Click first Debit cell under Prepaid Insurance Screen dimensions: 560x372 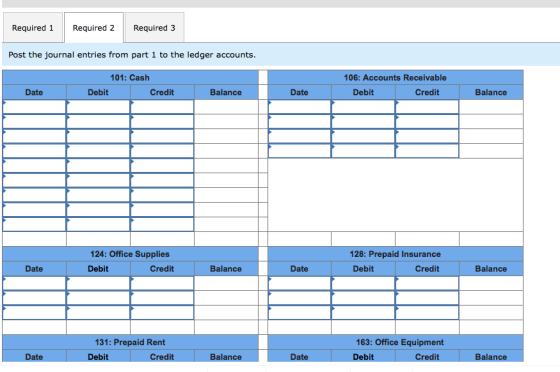363,283
